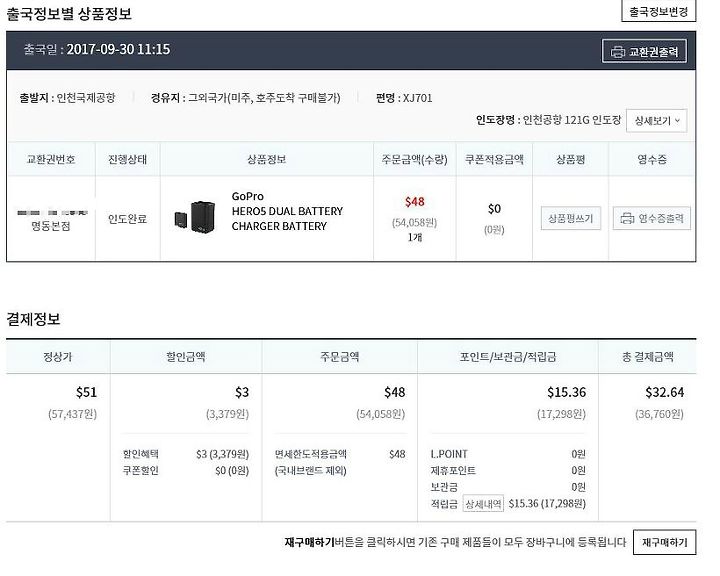Click the 할인혜택 row label
This screenshot has height=576, width=720.
(x=141, y=454)
